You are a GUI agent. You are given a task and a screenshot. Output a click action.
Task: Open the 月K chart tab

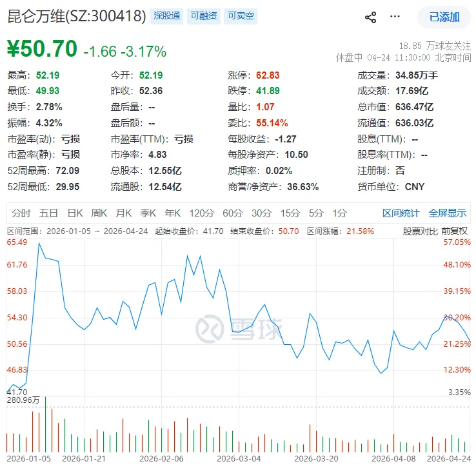pyautogui.click(x=124, y=213)
